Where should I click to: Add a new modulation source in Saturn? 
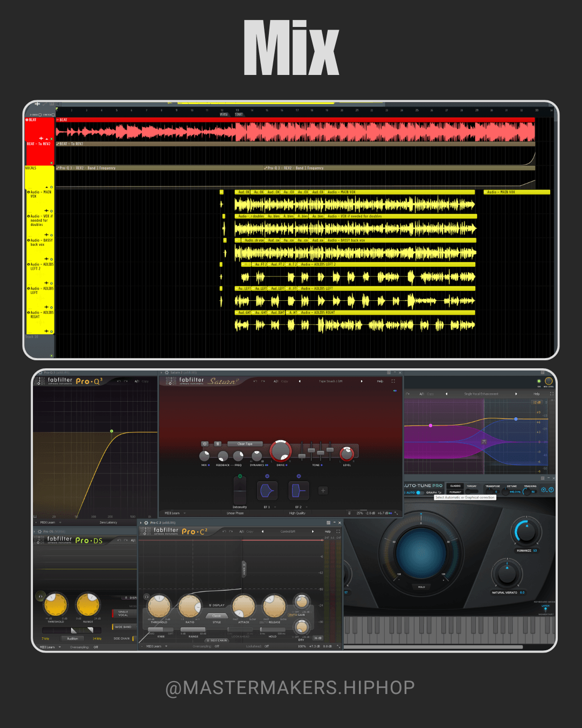(x=323, y=490)
